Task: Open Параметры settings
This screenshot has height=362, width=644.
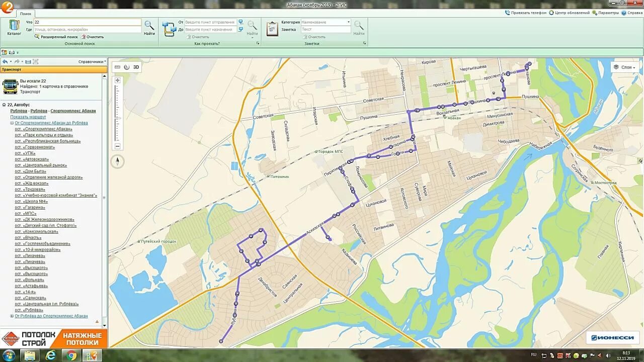Action: tap(605, 13)
